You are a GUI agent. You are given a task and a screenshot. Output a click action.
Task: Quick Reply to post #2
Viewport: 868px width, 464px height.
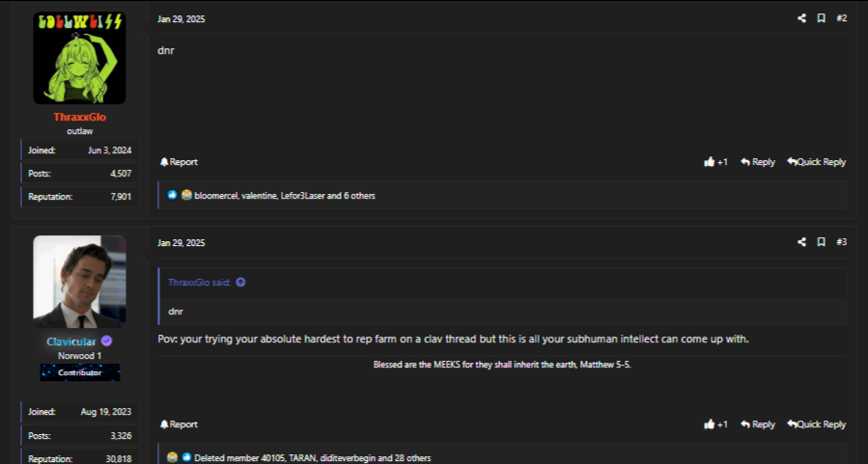pos(817,162)
